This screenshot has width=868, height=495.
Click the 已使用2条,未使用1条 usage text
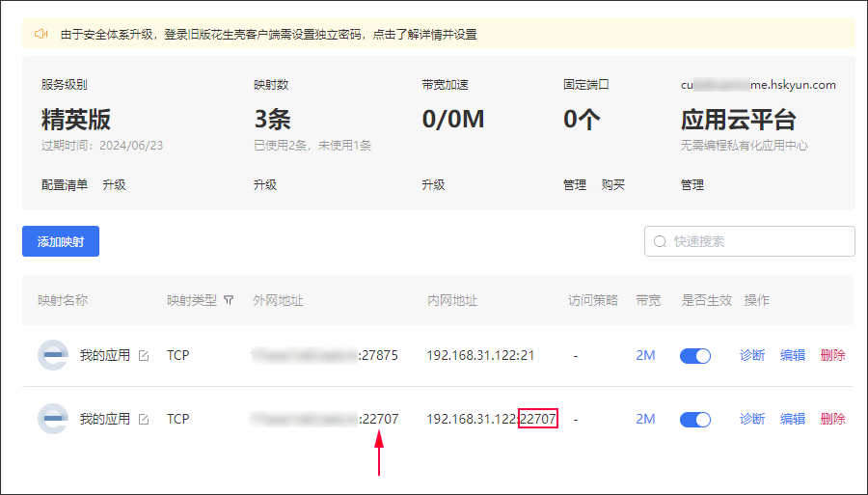pos(312,146)
